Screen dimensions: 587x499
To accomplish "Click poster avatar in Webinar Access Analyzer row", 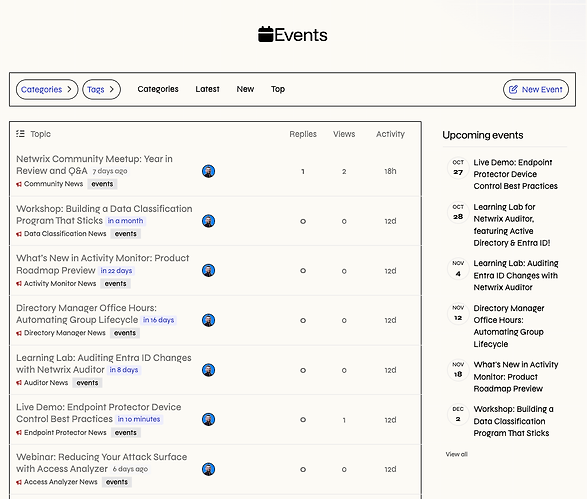I will coord(209,469).
